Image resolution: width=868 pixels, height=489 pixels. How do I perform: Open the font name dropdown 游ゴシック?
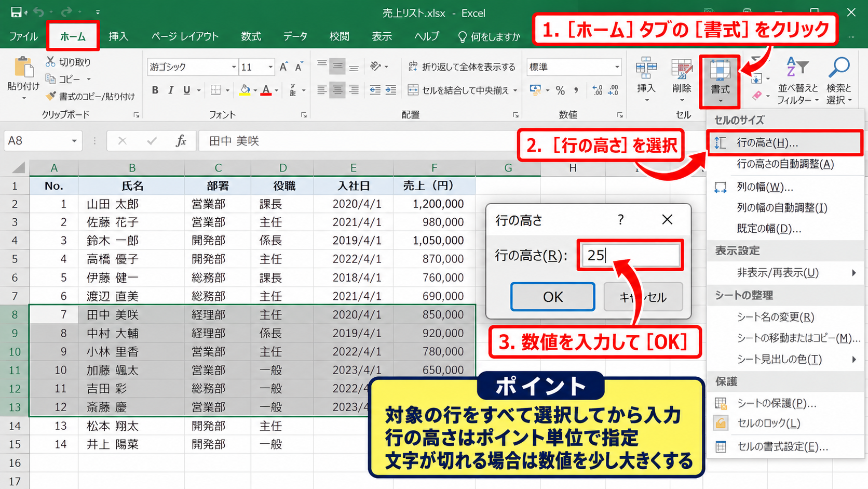(x=234, y=67)
